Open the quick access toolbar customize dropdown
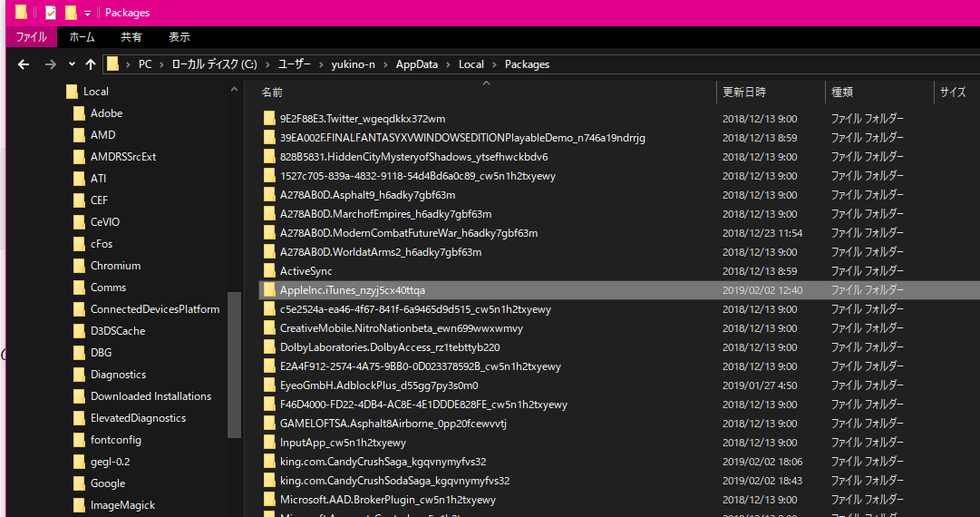This screenshot has height=517, width=980. [87, 13]
